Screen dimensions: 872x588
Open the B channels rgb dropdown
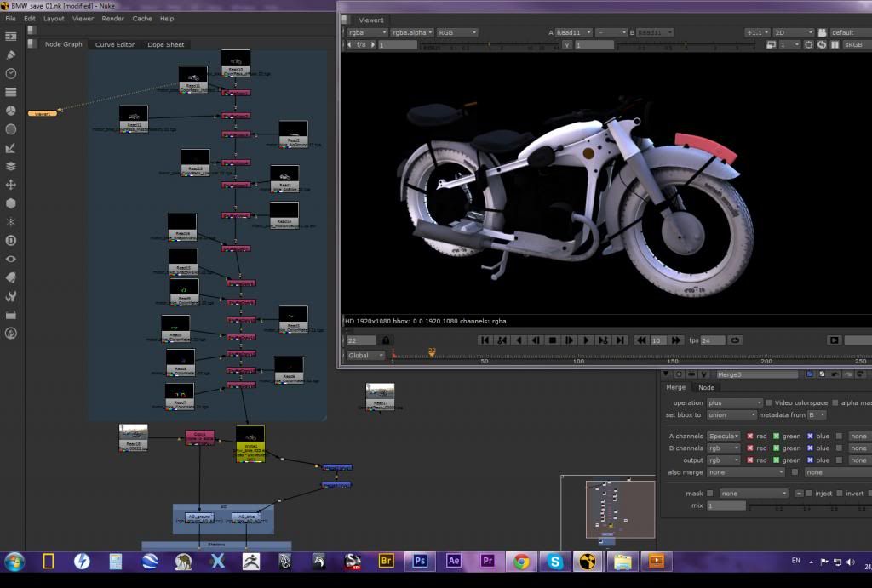(724, 448)
